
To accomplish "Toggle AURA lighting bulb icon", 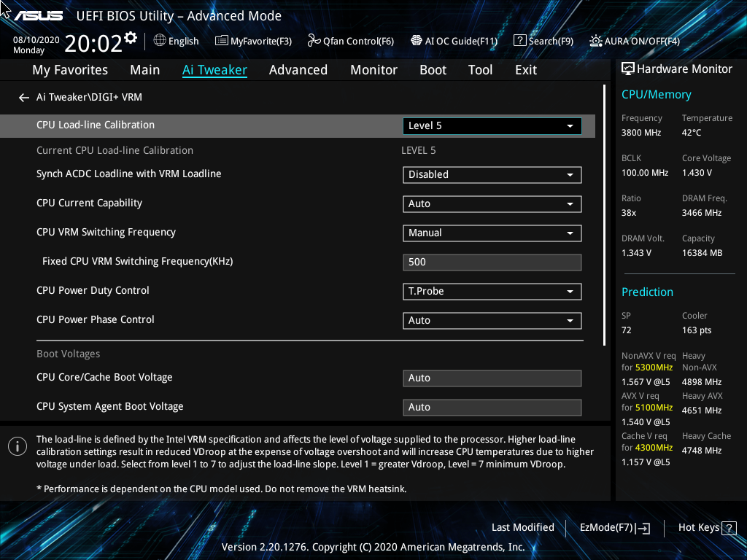I will (595, 41).
